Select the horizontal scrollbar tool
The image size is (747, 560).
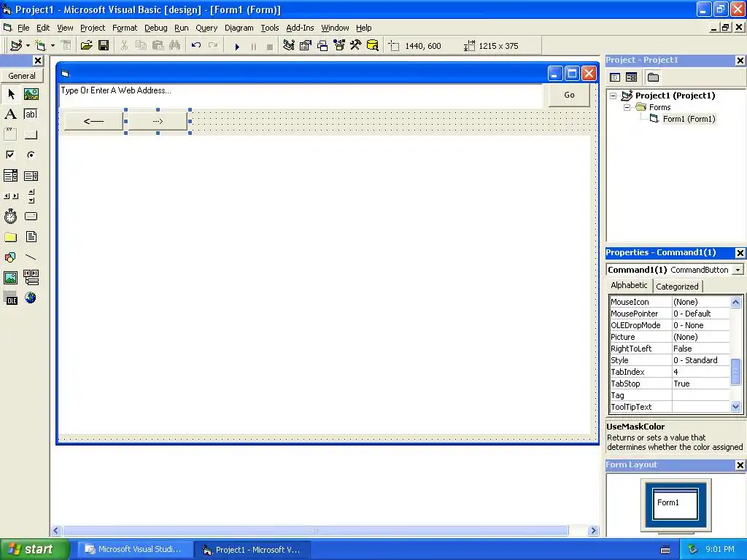[10, 196]
